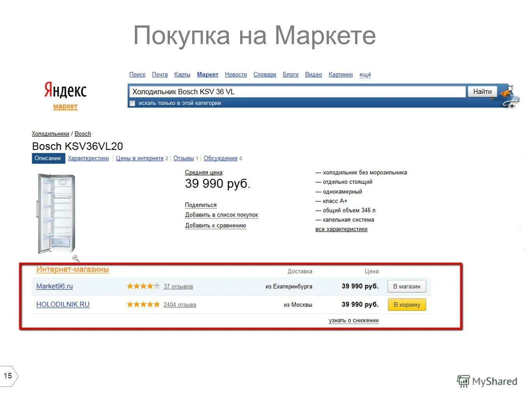This screenshot has height=399, width=532.
Task: Open the Маркет menu item
Action: [208, 74]
